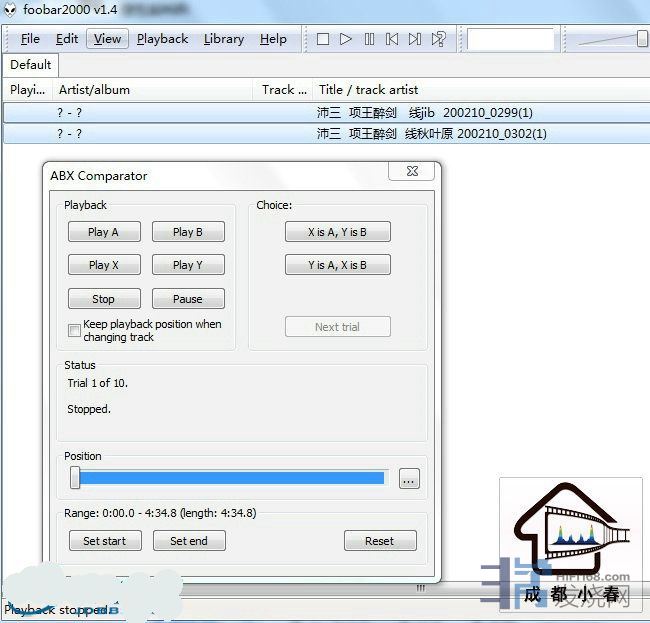Click the Play A button
Screen dimensions: 650x623
pos(104,232)
